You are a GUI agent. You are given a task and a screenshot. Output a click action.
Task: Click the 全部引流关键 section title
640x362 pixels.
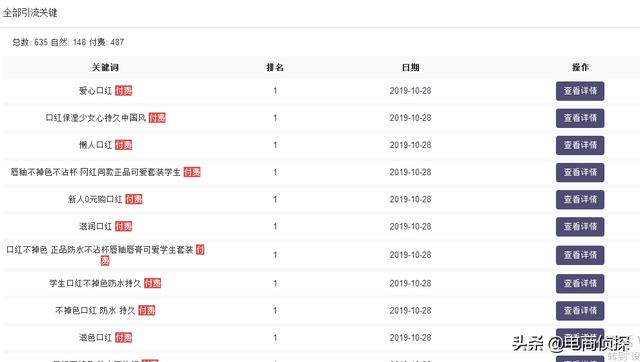click(30, 13)
